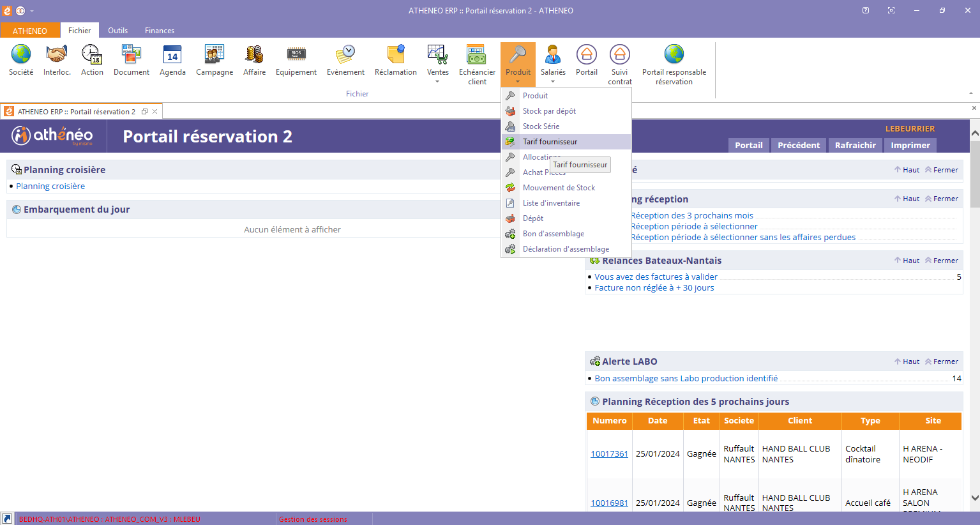Expand the Salariés dropdown arrow
Image resolution: width=980 pixels, height=525 pixels.
[553, 82]
